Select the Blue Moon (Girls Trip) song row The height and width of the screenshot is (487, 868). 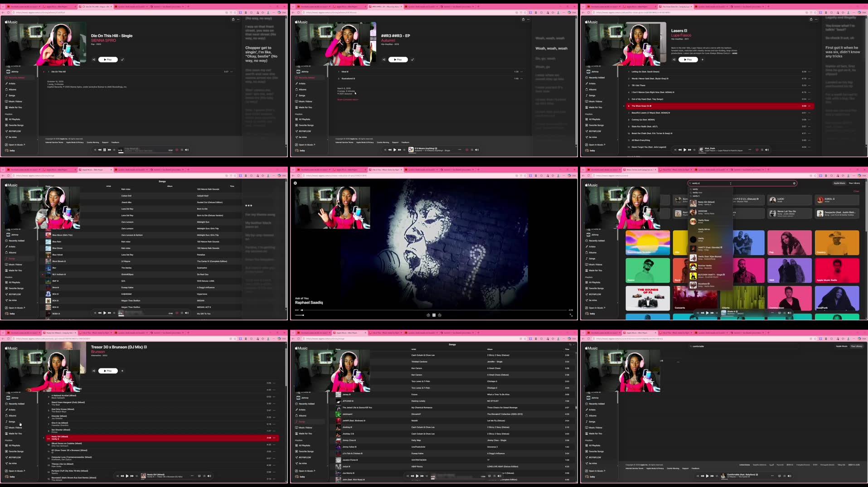tap(143, 235)
